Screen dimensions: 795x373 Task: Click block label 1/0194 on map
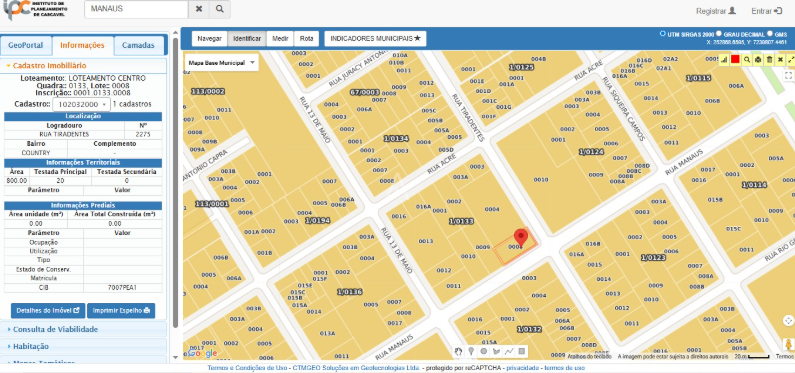click(318, 221)
